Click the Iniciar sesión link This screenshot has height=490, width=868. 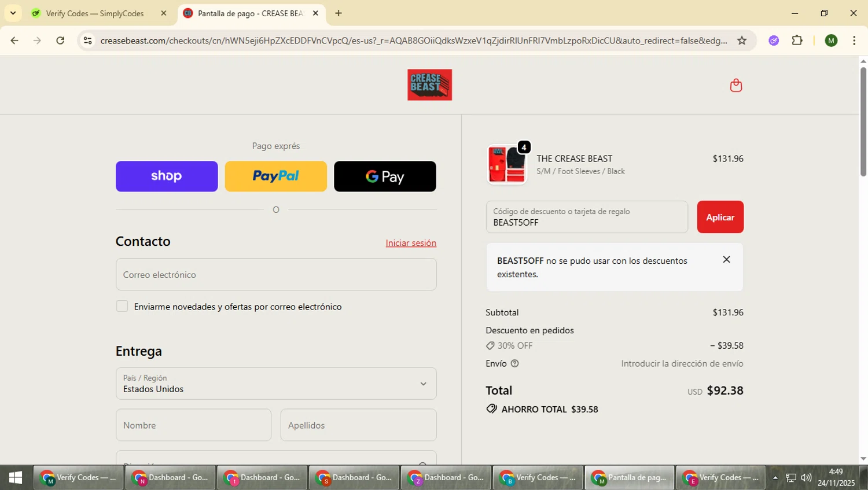(411, 243)
